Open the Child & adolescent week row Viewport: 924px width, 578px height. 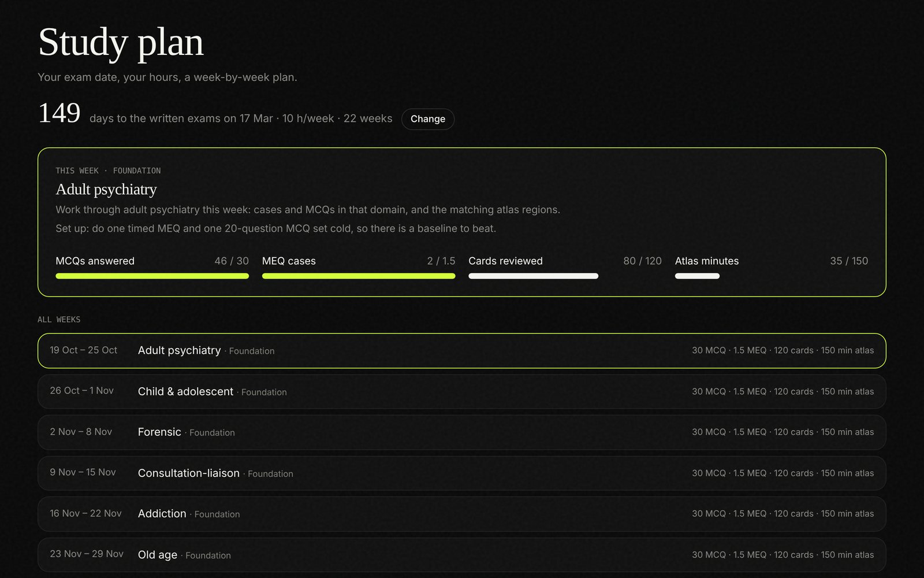461,391
